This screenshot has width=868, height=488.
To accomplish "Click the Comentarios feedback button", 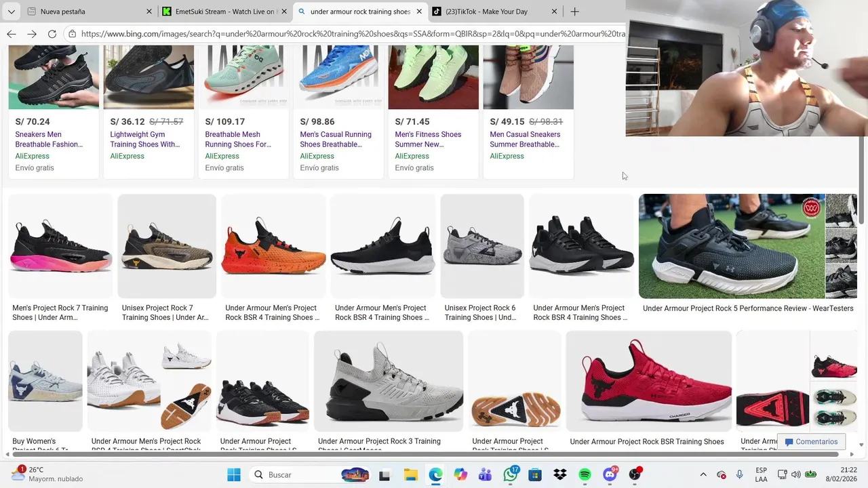I will click(811, 442).
